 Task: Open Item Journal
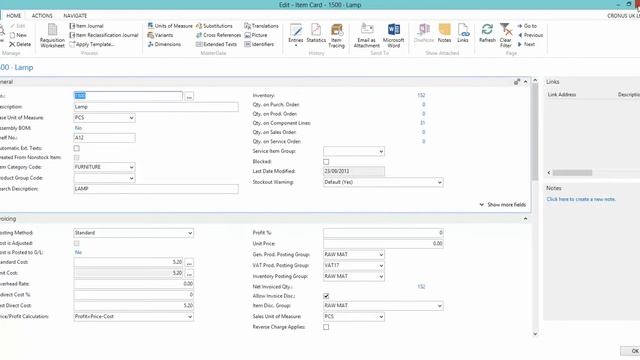(86, 26)
